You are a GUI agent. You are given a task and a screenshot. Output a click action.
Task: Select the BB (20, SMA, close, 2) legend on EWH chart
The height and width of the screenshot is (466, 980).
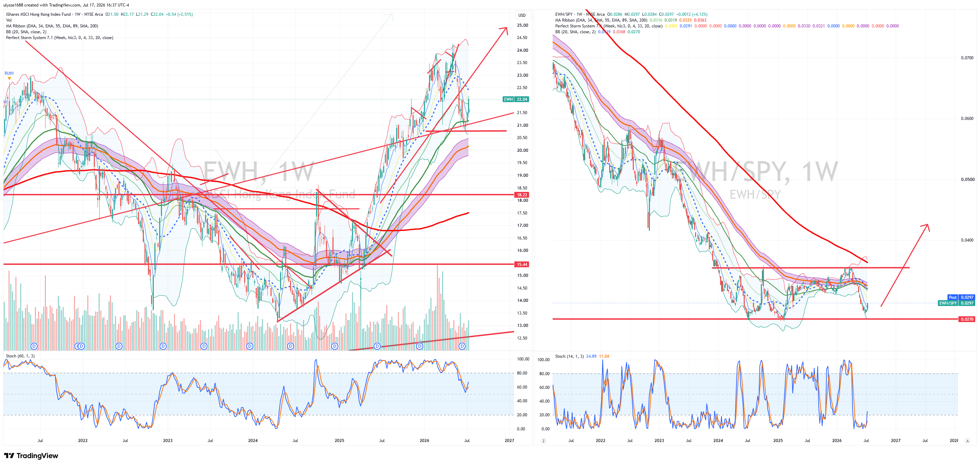tap(26, 32)
